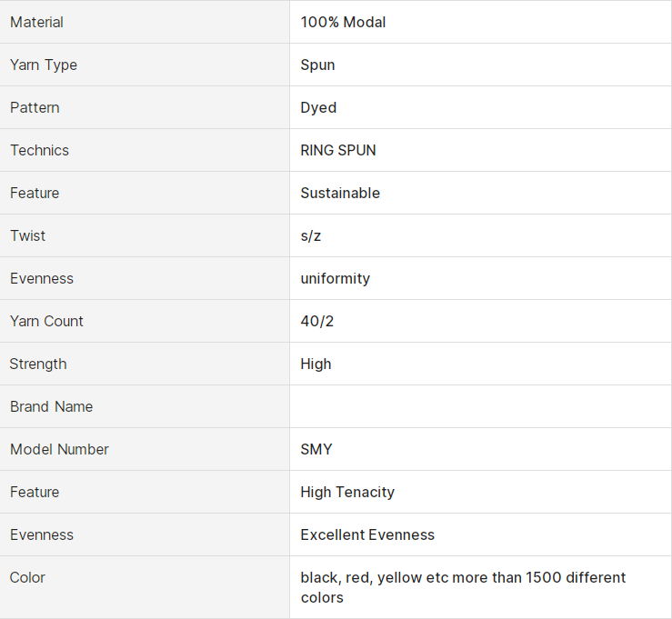The height and width of the screenshot is (619, 672).
Task: Select the s/z twist value
Action: click(311, 236)
